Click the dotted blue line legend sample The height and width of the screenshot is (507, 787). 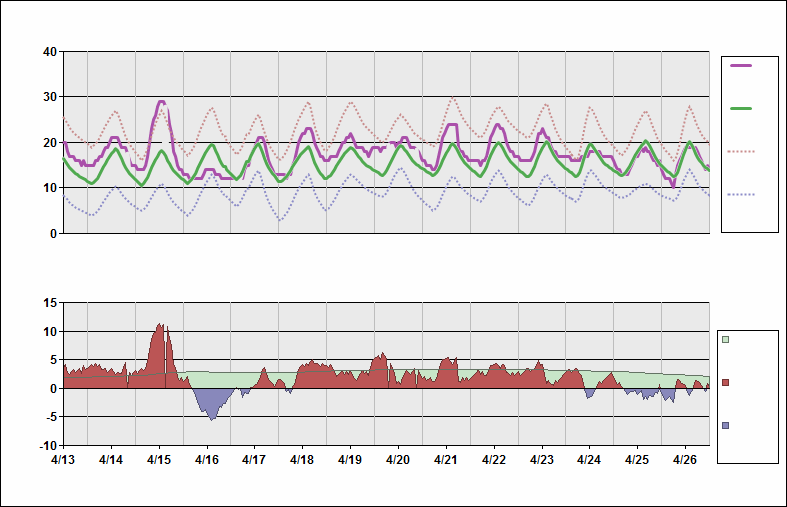coord(741,194)
